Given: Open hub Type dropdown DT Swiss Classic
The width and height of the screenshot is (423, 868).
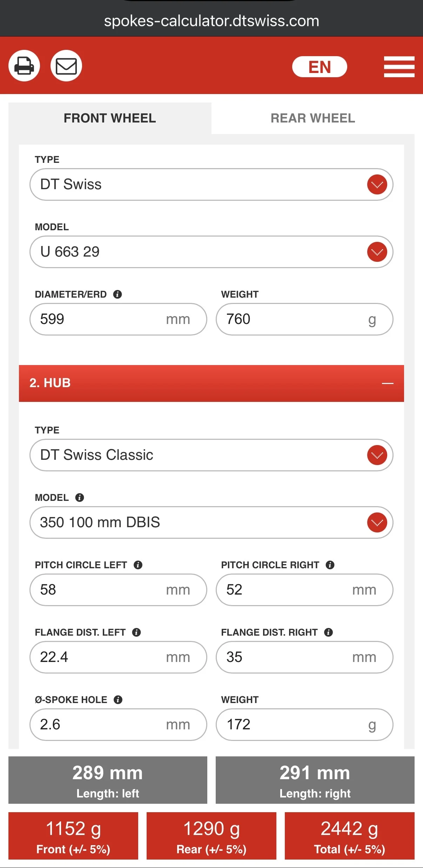Looking at the screenshot, I should pyautogui.click(x=377, y=455).
